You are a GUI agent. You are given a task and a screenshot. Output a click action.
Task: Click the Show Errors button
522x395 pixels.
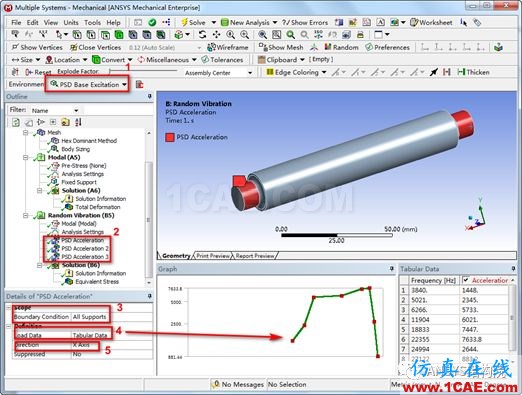click(305, 23)
